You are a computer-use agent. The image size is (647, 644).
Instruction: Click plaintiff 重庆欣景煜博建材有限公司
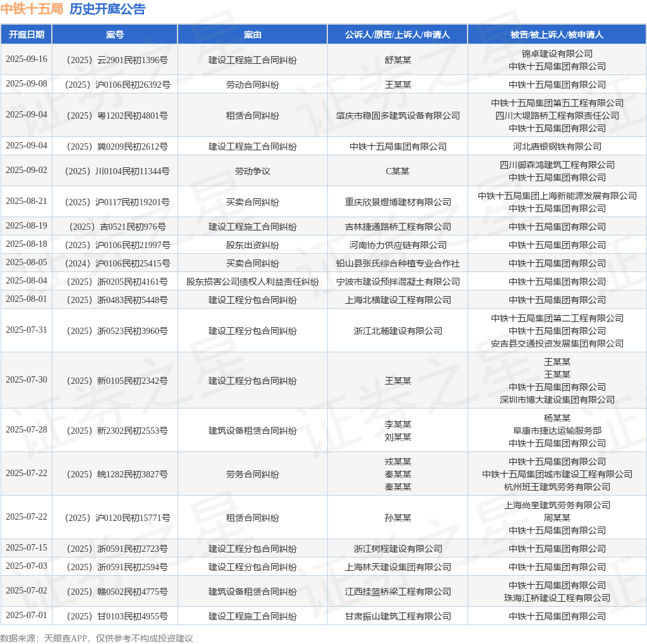click(x=398, y=203)
